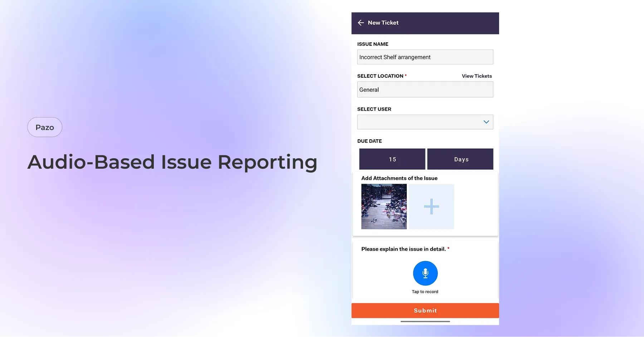This screenshot has width=644, height=337.
Task: Click the home indicator bar at the bottom
Action: [425, 322]
